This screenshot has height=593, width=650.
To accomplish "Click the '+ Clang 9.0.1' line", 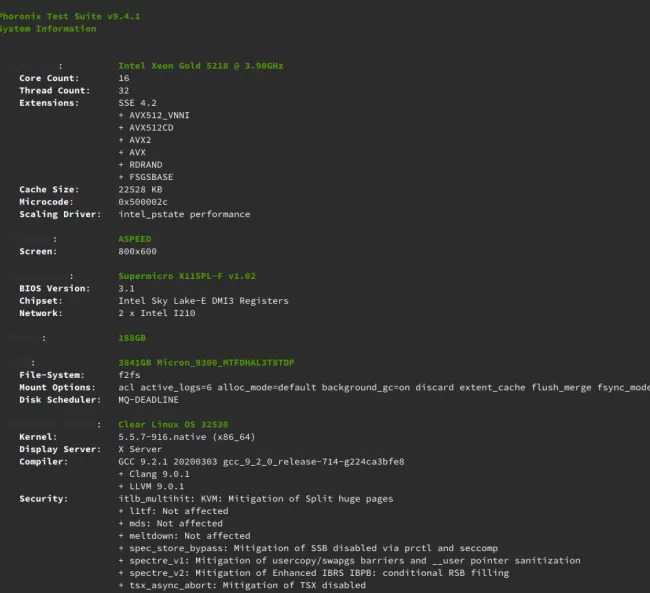I will click(154, 474).
